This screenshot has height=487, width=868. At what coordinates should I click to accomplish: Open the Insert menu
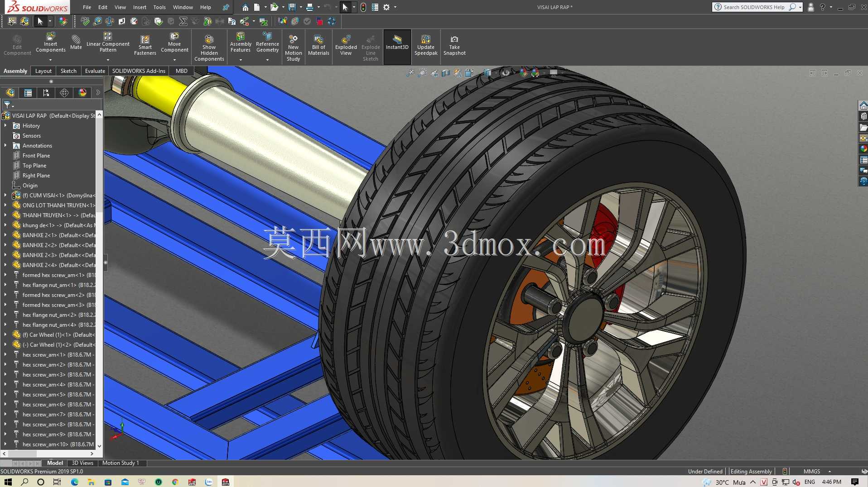point(140,7)
